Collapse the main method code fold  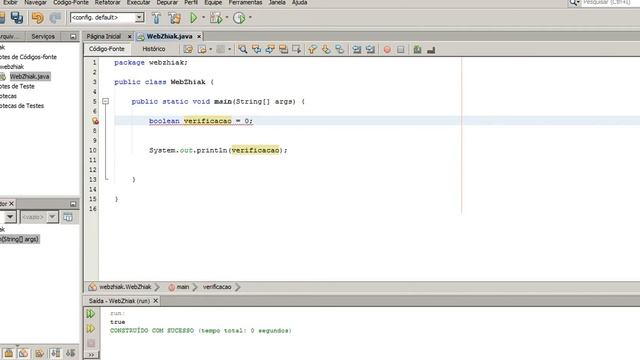coord(105,101)
